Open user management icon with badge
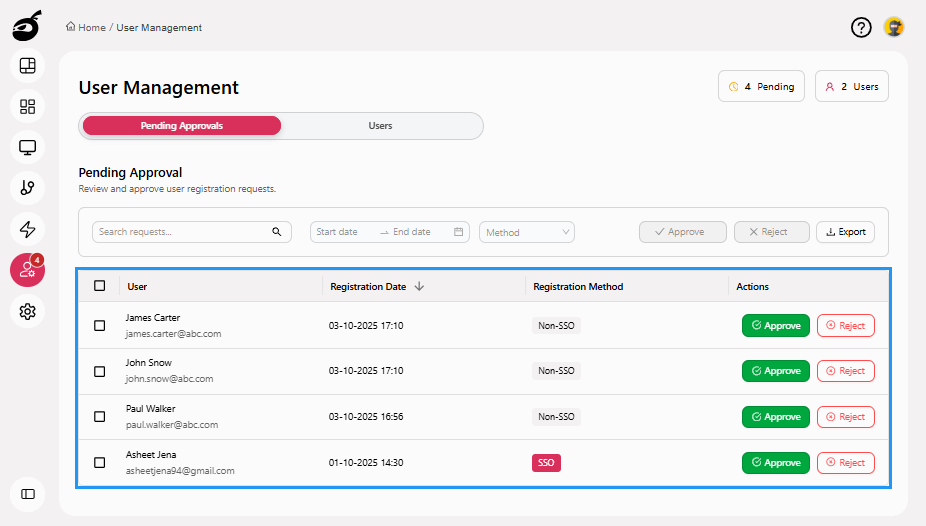This screenshot has width=926, height=526. tap(28, 270)
